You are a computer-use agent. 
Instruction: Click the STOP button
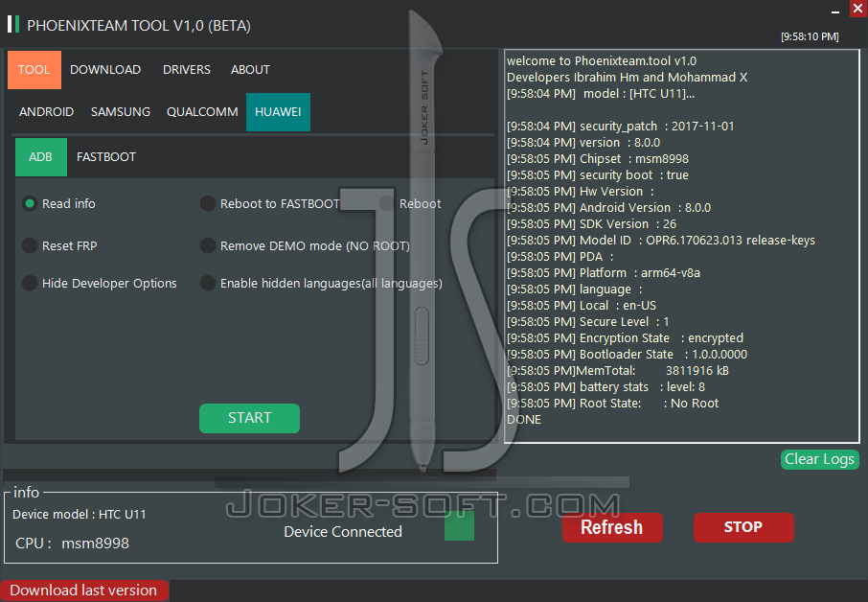click(743, 527)
